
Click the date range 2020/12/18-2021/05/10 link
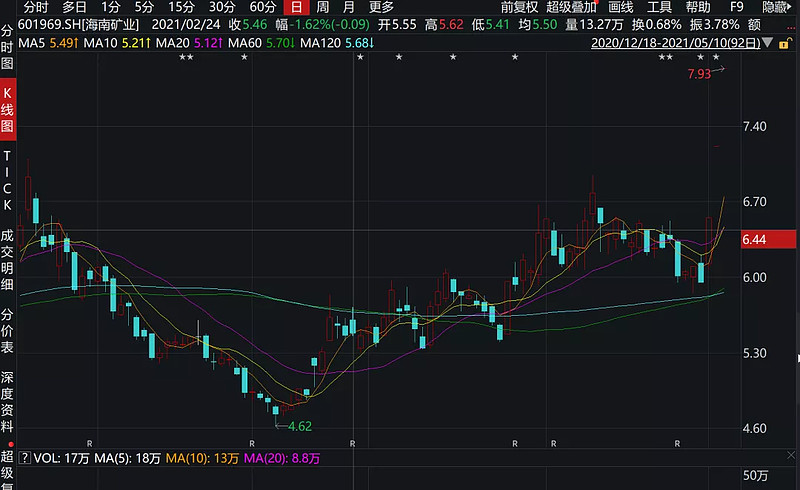coord(676,43)
